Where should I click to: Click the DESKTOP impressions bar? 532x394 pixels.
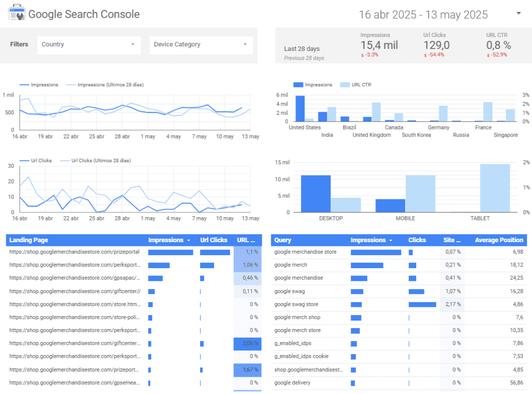click(x=315, y=194)
